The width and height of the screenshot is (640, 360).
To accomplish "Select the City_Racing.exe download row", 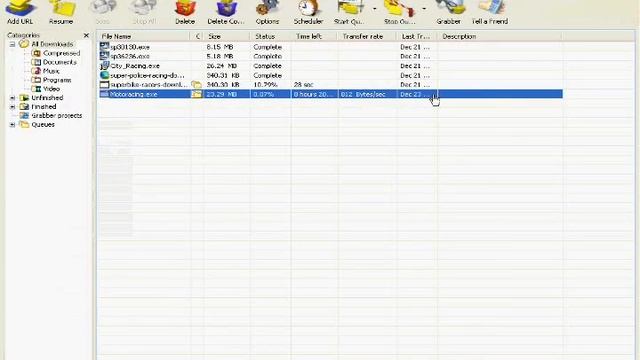I will pyautogui.click(x=331, y=66).
